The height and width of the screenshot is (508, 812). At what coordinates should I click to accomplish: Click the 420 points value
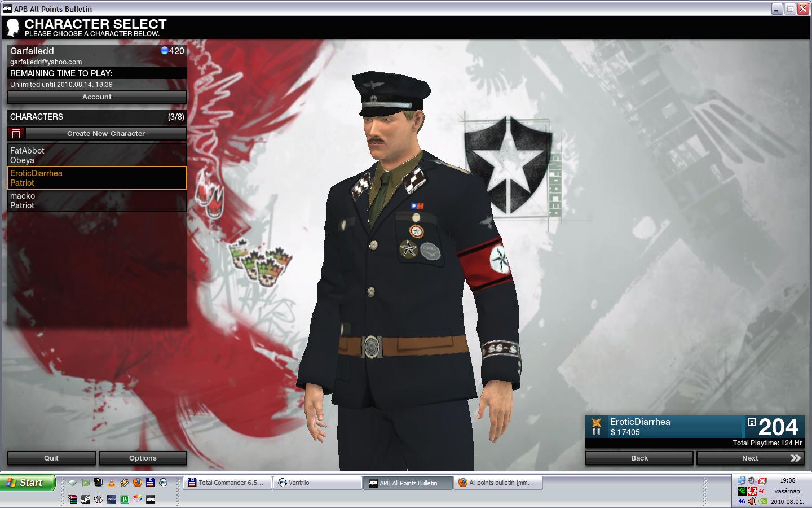point(176,51)
